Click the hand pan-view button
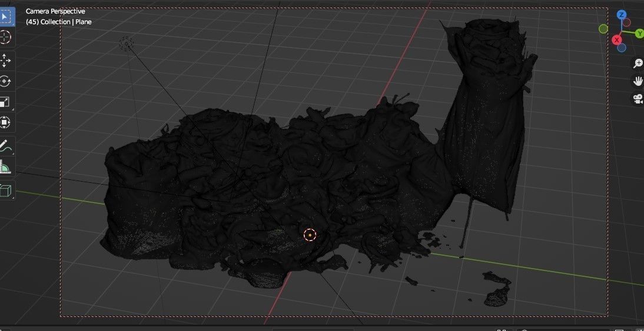Viewport: 644px width, 331px height. click(x=638, y=81)
